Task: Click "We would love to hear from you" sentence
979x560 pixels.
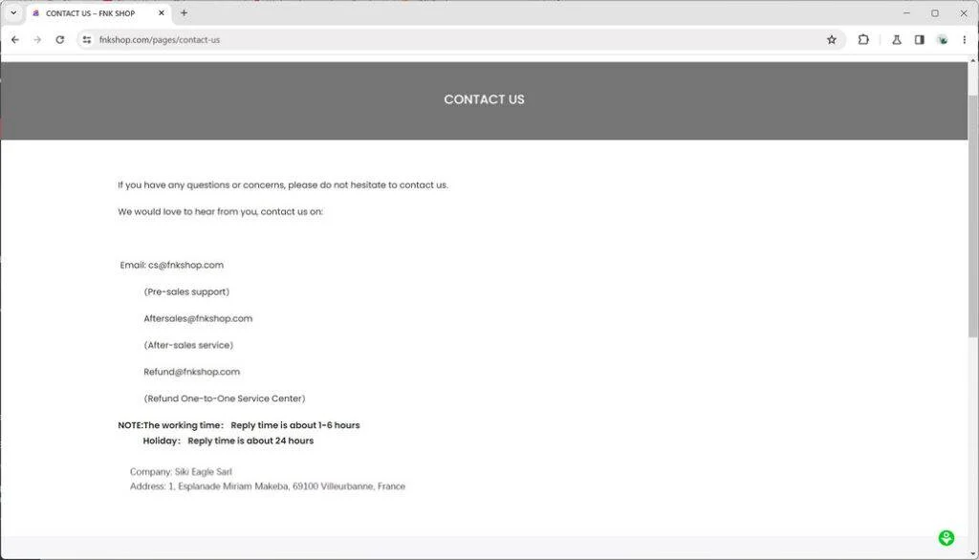Action: coord(221,211)
